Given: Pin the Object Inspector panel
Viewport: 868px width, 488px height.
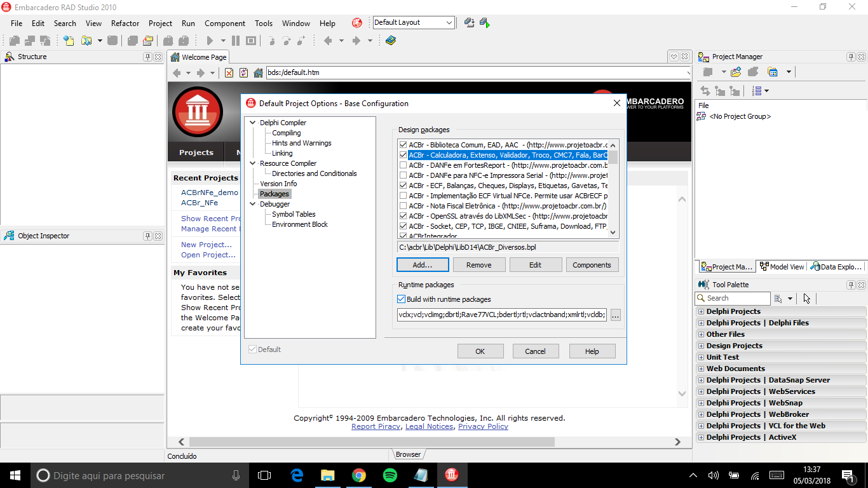Looking at the screenshot, I should pos(147,236).
